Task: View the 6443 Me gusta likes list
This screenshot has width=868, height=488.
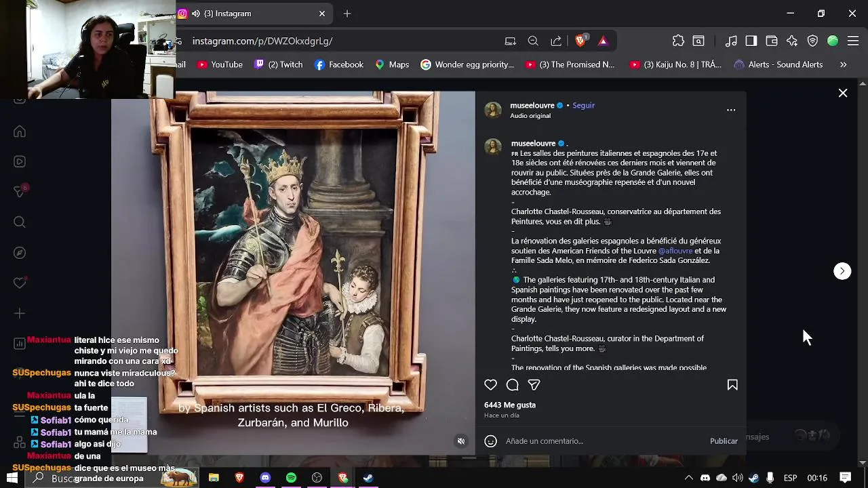Action: pyautogui.click(x=510, y=405)
